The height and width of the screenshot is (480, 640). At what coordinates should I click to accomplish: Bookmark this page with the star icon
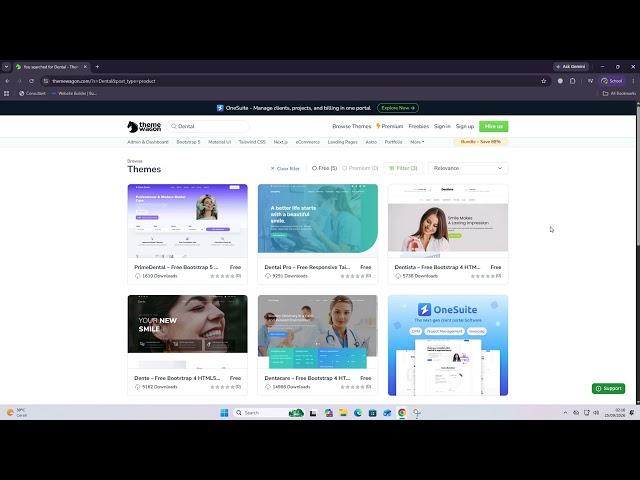point(544,81)
